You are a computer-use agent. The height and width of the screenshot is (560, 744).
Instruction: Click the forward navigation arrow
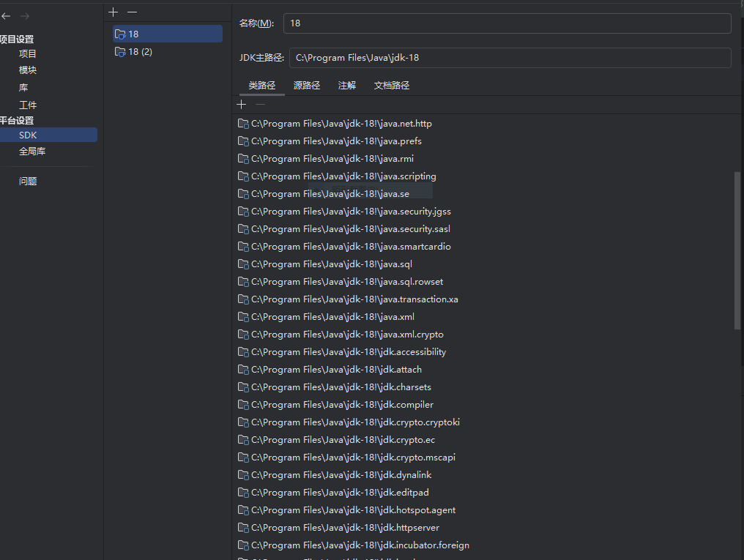pos(25,16)
